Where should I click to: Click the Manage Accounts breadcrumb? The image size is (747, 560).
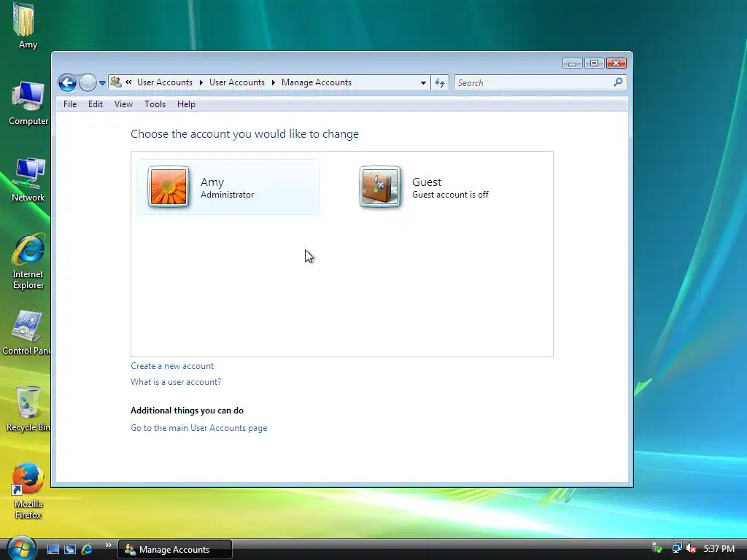click(317, 82)
